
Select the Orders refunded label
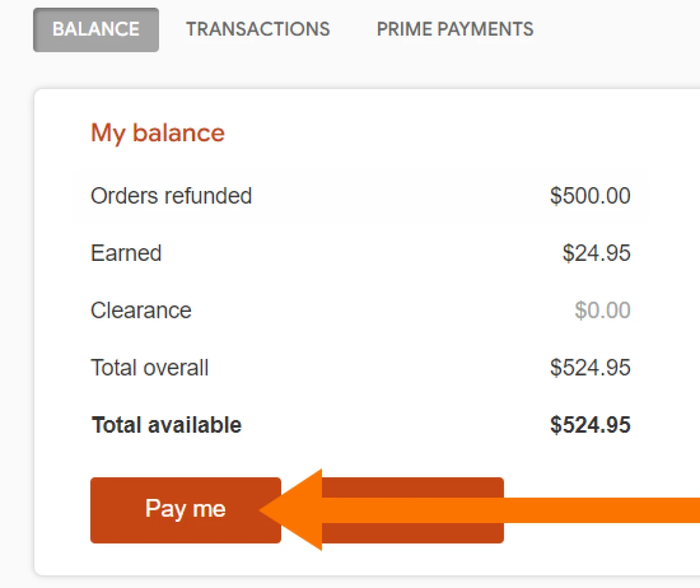171,196
